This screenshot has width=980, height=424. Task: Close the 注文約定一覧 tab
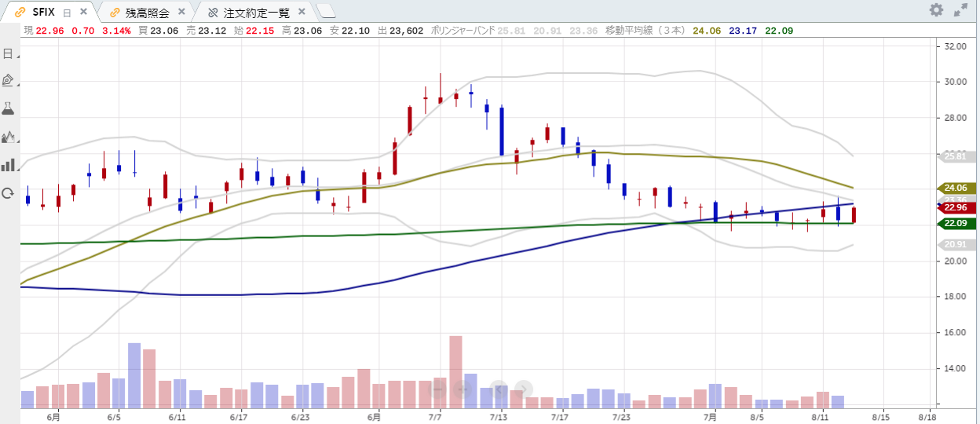coord(302,13)
